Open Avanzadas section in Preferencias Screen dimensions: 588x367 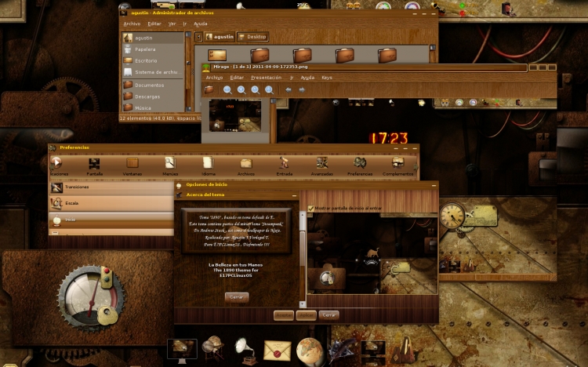click(x=321, y=166)
